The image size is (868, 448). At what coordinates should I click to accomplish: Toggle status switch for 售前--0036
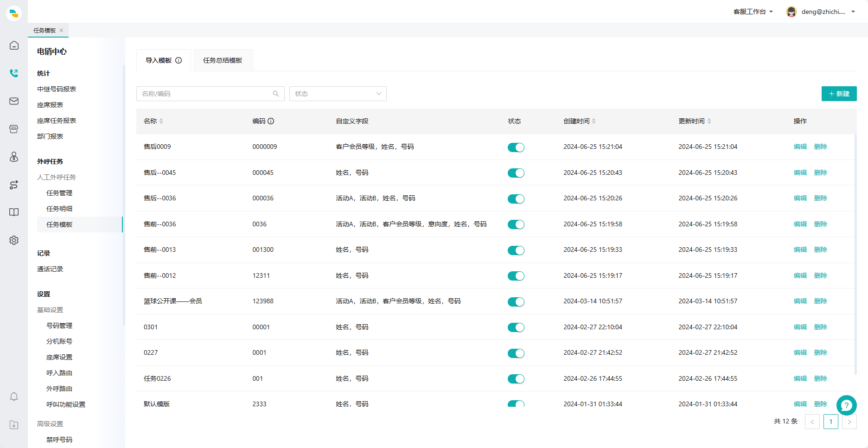[516, 224]
